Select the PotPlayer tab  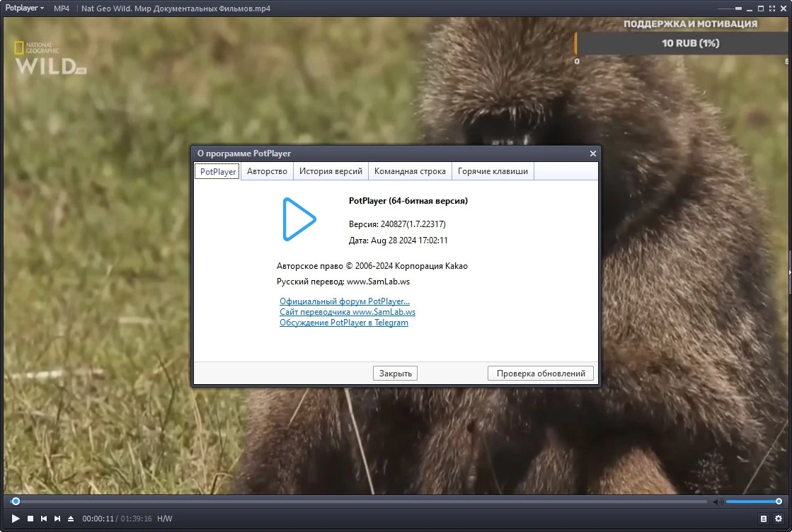[x=218, y=172]
